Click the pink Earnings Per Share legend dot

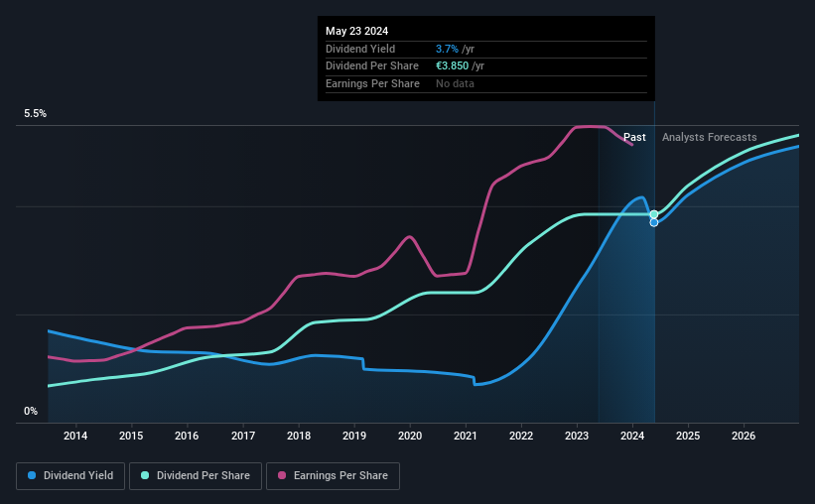pos(282,475)
